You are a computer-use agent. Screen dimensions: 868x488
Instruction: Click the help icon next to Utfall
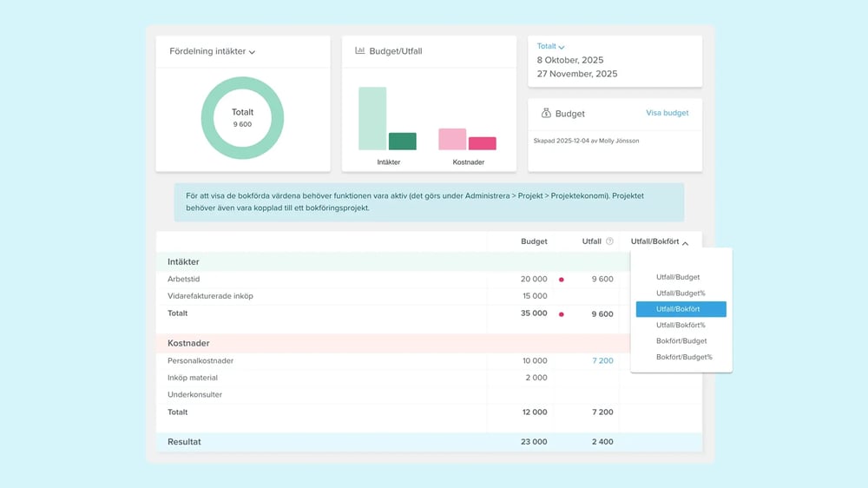609,241
